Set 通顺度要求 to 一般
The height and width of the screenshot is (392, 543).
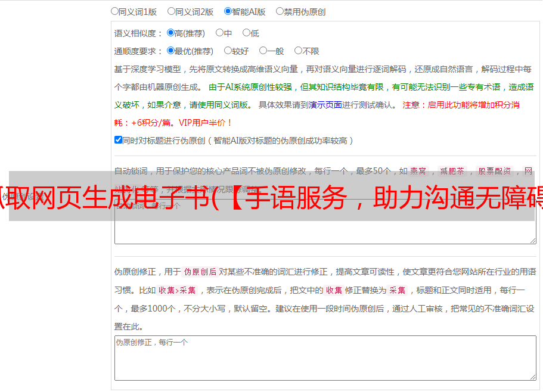click(263, 51)
